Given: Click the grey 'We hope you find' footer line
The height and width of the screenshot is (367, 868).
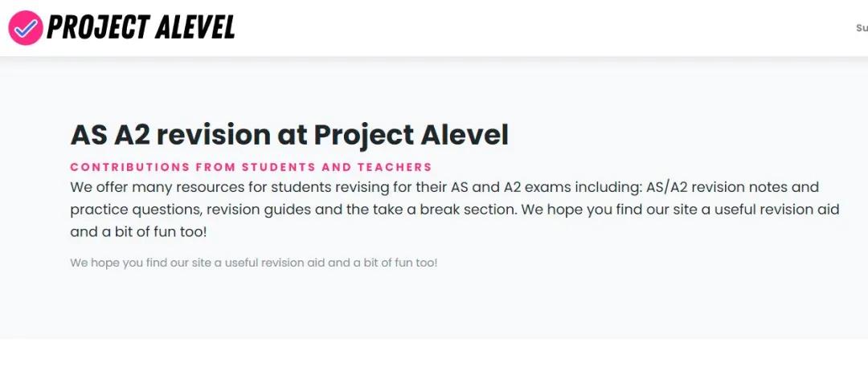Looking at the screenshot, I should [253, 263].
